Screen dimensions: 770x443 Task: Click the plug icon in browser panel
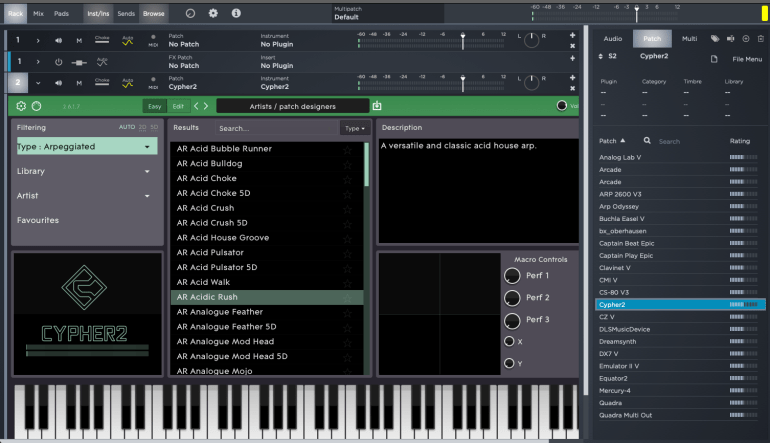point(731,38)
